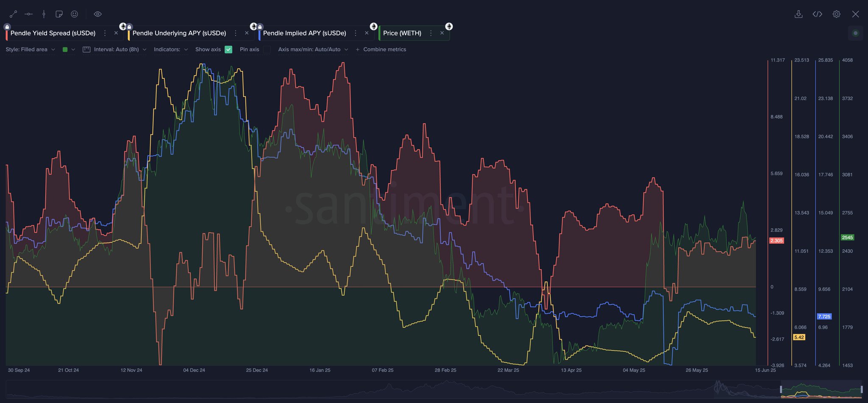The height and width of the screenshot is (403, 868).
Task: Click the right handle of range brush
Action: 862,389
